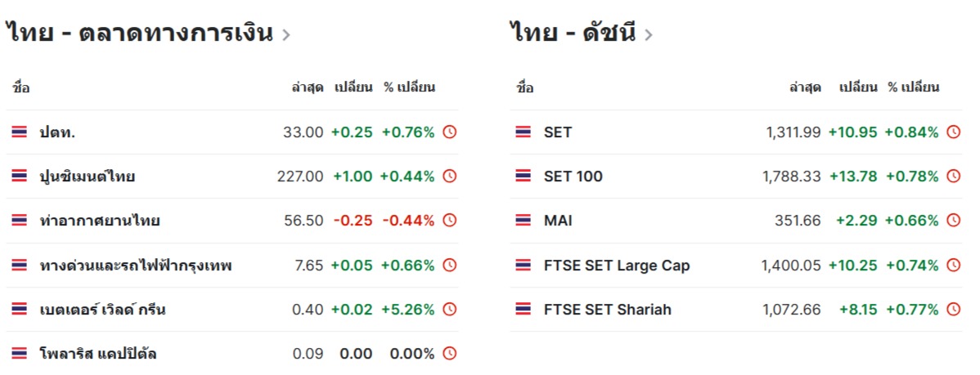Click the Thai flag icon next to ท่าอากาศยานไทย
This screenshot has width=980, height=375.
20,221
